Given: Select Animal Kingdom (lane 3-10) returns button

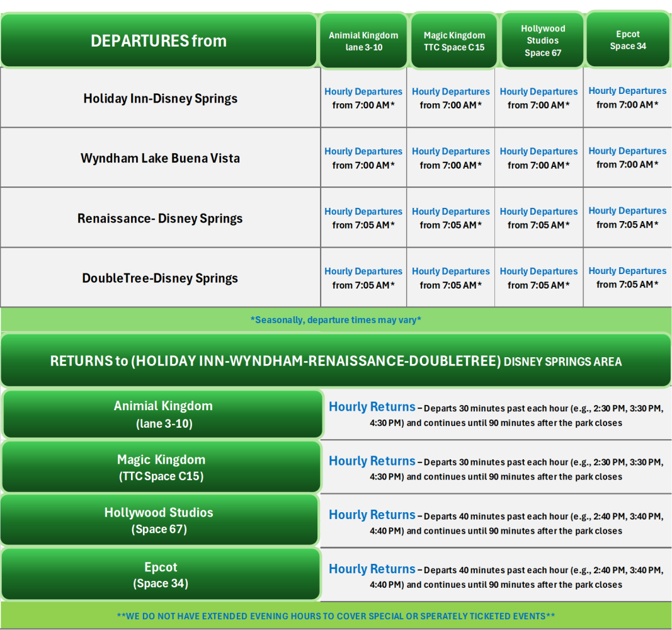Looking at the screenshot, I should coord(163,414).
